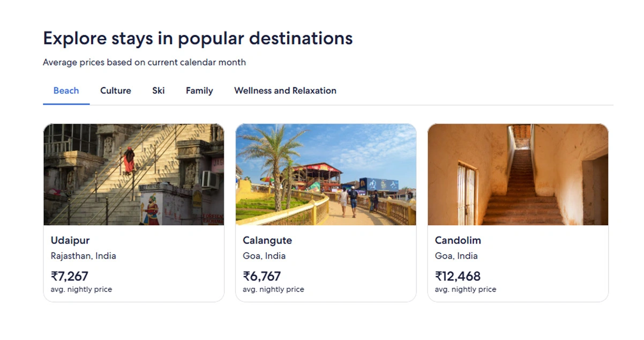Image resolution: width=644 pixels, height=340 pixels.
Task: Click the ₹7,267 Udaipur price
Action: (70, 276)
